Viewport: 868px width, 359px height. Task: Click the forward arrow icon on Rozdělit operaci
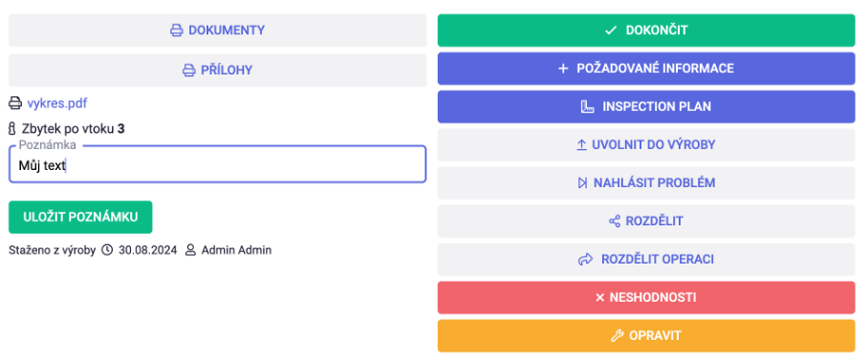(x=586, y=260)
